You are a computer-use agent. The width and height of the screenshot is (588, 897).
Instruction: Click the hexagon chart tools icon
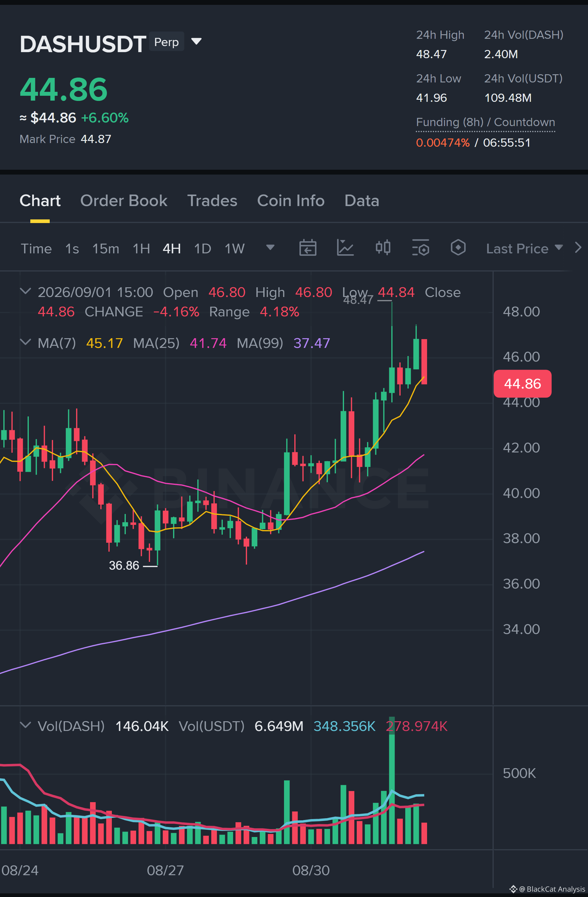tap(458, 248)
